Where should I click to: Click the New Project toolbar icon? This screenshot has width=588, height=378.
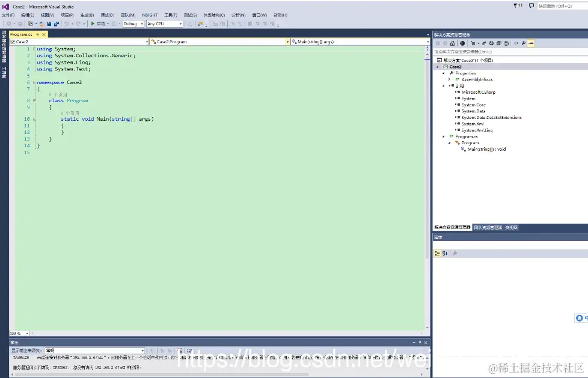click(31, 23)
